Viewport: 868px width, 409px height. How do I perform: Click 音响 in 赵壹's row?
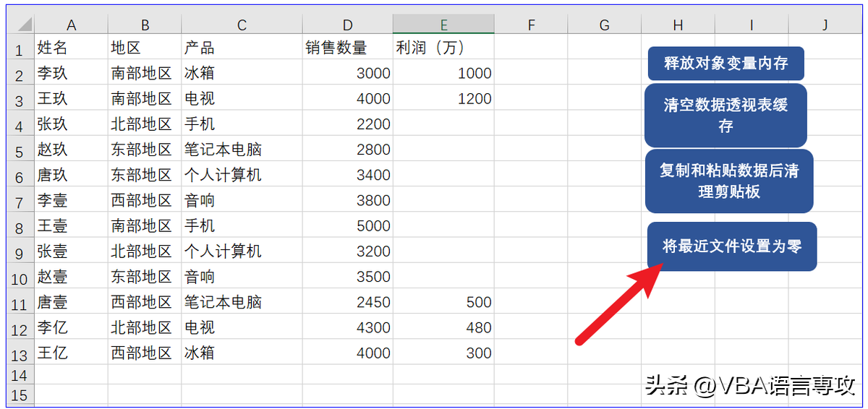click(x=242, y=277)
